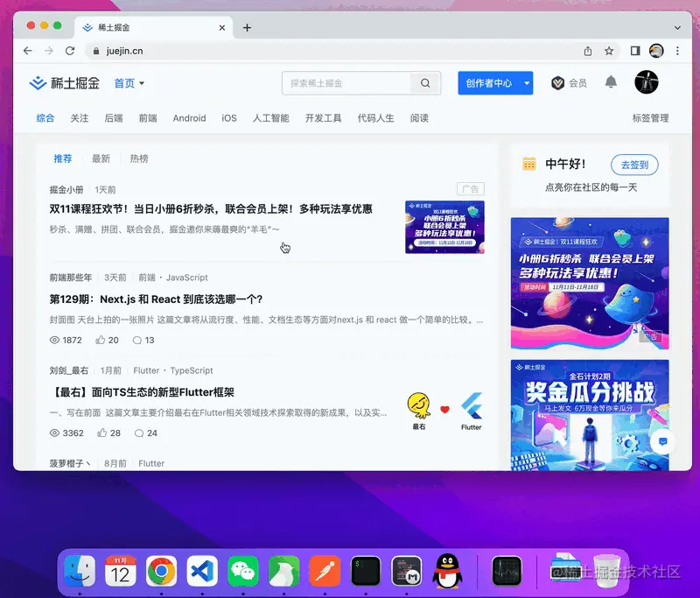Open Chrome three-dot menu
The width and height of the screenshot is (700, 598).
click(677, 51)
